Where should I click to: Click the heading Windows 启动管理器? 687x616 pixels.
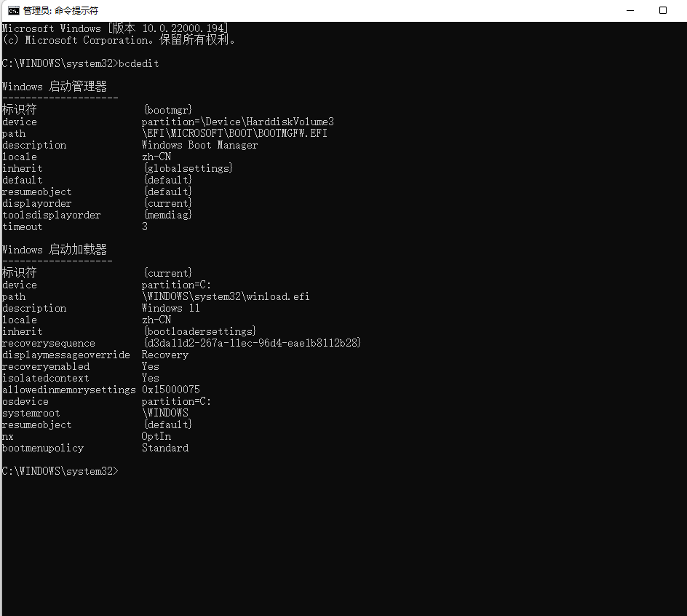coord(55,87)
